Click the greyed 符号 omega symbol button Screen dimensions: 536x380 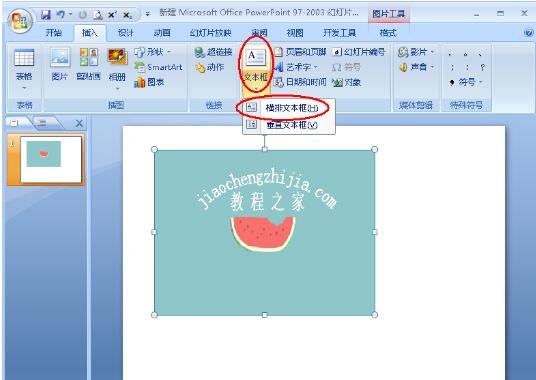pos(346,67)
